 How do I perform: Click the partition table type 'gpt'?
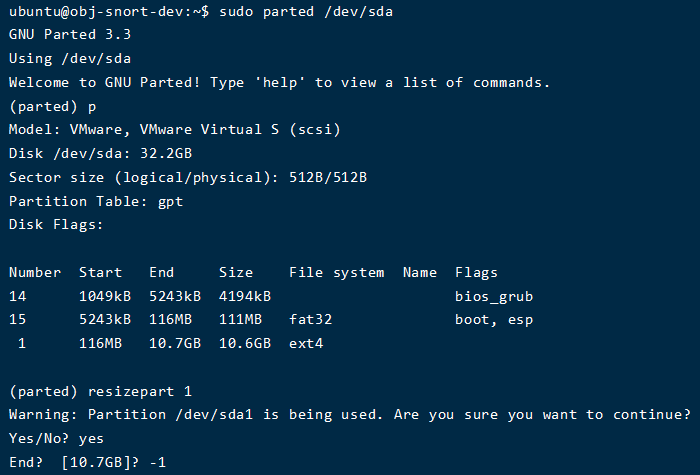[171, 202]
